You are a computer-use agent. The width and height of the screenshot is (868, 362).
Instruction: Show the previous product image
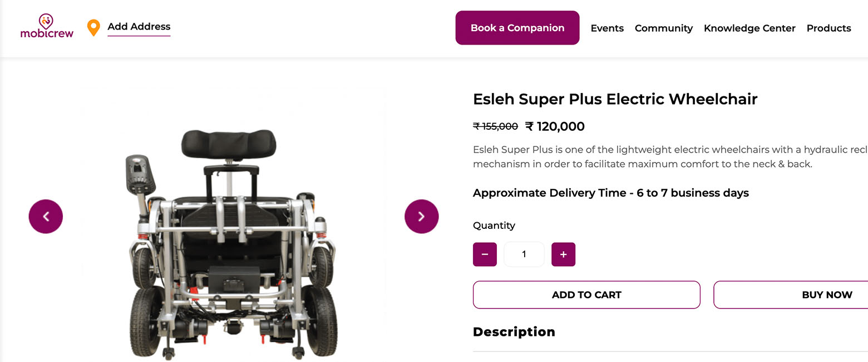click(46, 216)
